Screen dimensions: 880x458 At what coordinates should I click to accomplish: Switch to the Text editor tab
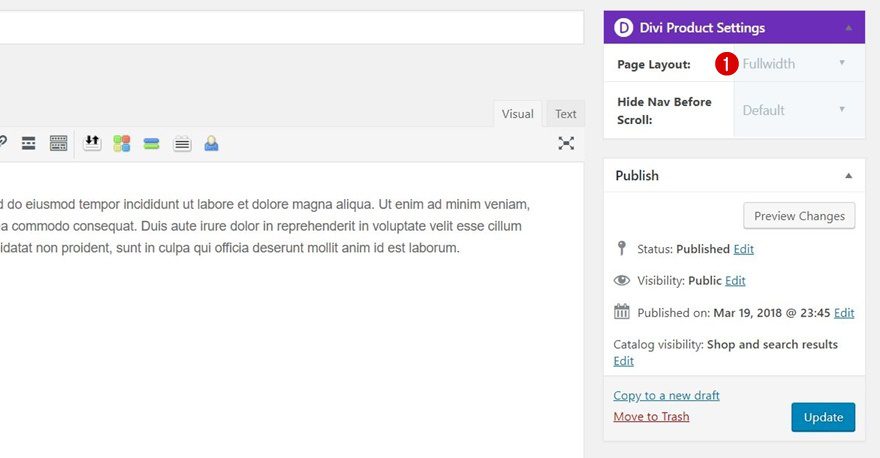pyautogui.click(x=566, y=114)
